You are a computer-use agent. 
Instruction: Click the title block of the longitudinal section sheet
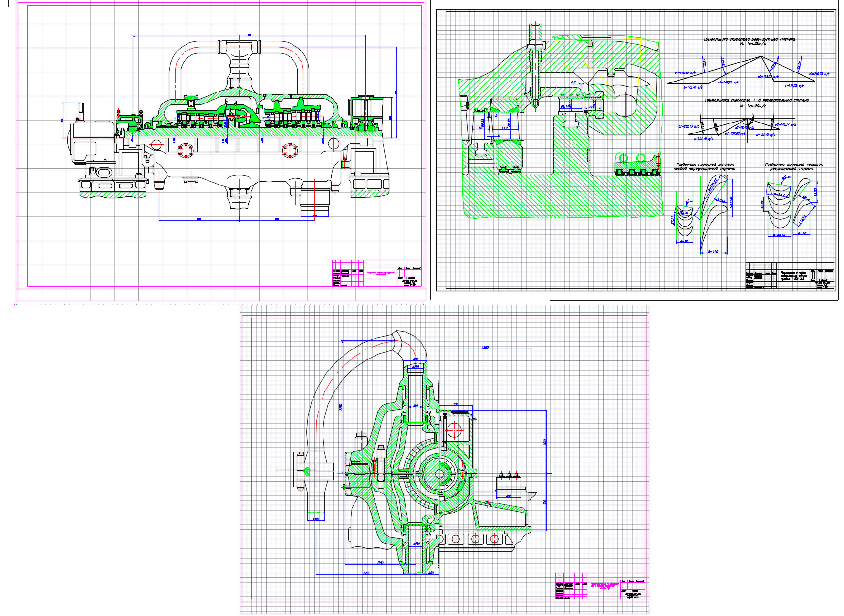click(377, 273)
